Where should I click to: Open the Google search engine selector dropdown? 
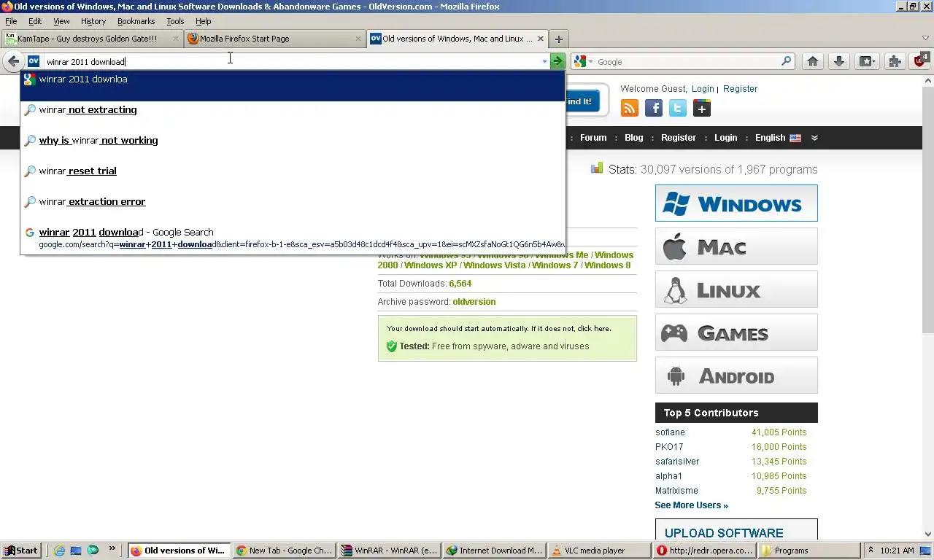(x=583, y=62)
